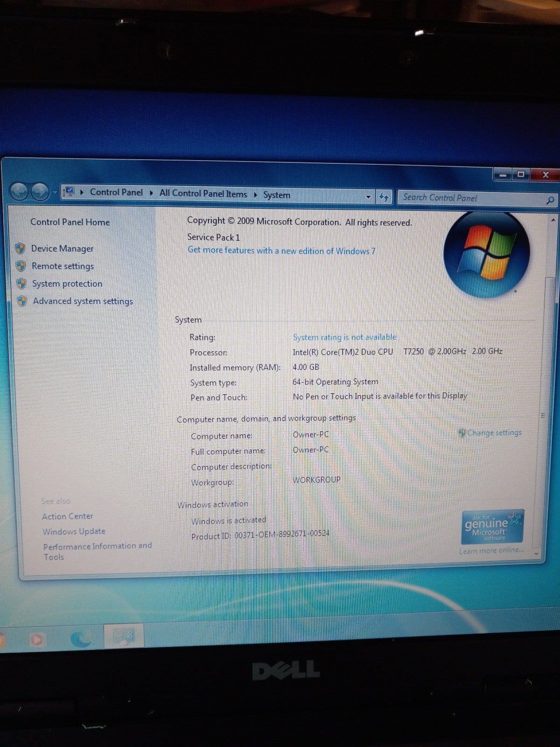Click the WORKGROUP value
Screen dimensions: 560x747
click(316, 479)
